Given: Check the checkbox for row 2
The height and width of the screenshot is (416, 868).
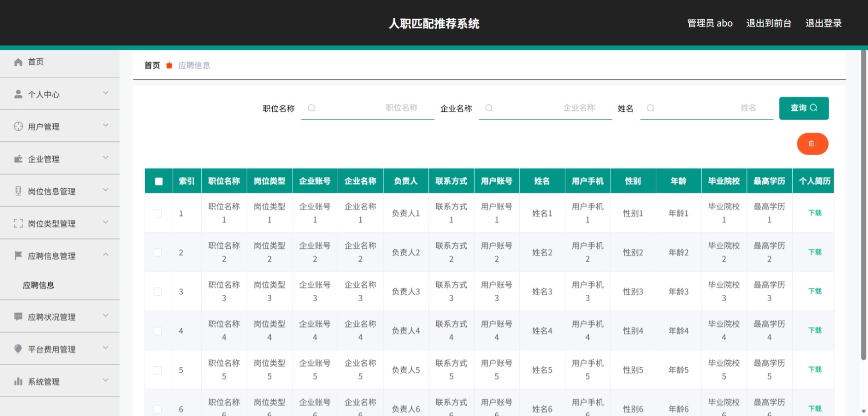Looking at the screenshot, I should pyautogui.click(x=158, y=252).
